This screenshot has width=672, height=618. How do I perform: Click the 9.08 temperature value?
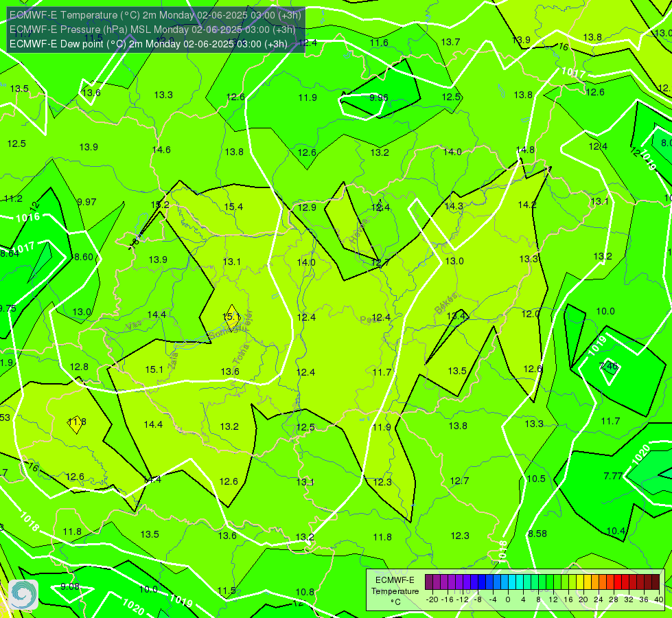coord(70,586)
